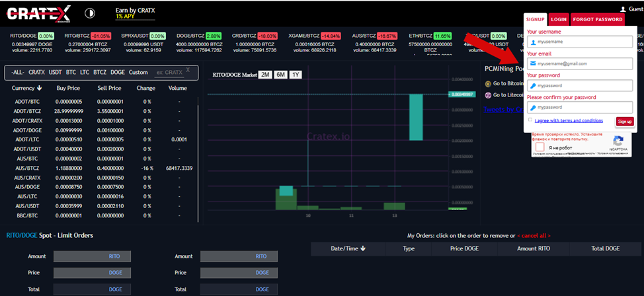Click the CRATEX logo

(x=38, y=13)
